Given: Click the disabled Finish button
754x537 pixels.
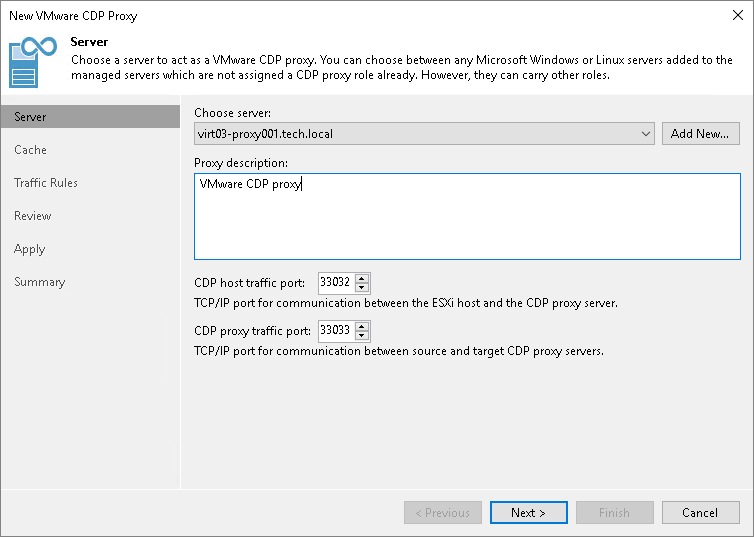Looking at the screenshot, I should coord(615,512).
